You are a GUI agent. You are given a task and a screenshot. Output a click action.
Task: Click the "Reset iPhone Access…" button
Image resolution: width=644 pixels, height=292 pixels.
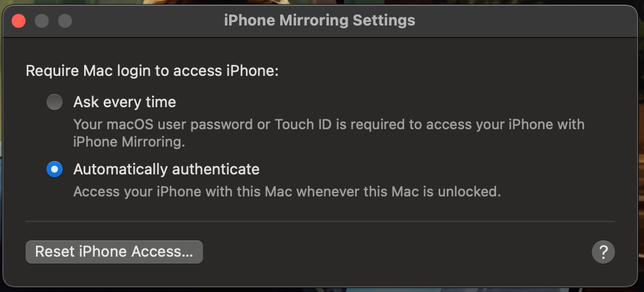pyautogui.click(x=114, y=252)
